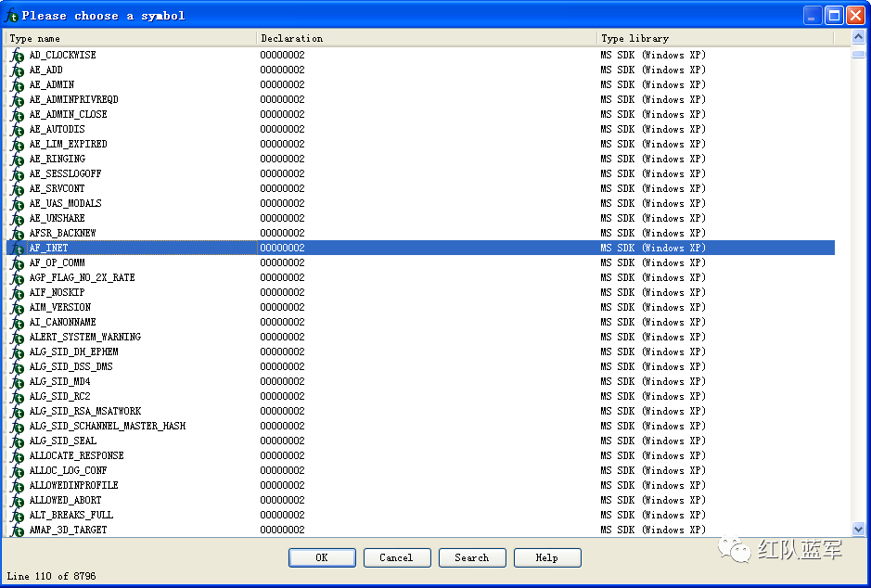Screen dimensions: 871x588
Task: Click type library cell of AMAP_3D_TARGET row
Action: coord(653,530)
